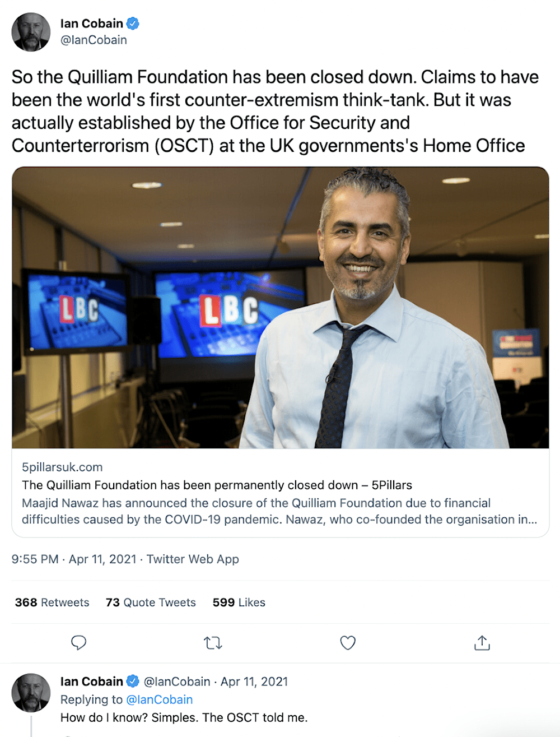Viewport: 560px width, 737px height.
Task: View the 599 Likes list
Action: click(239, 602)
